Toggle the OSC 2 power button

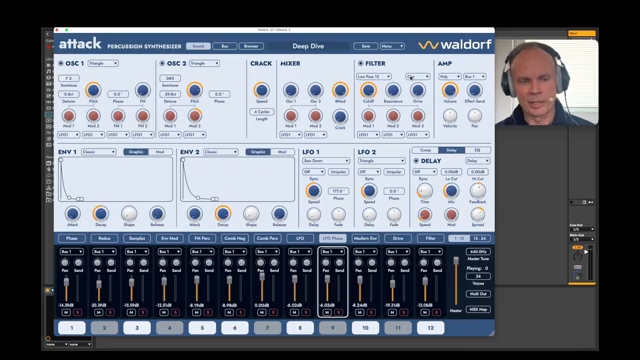pyautogui.click(x=162, y=63)
